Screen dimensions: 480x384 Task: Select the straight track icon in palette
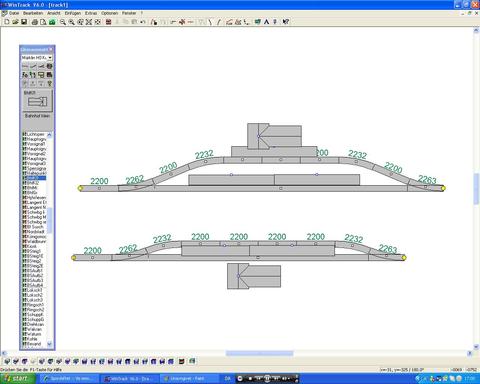(25, 66)
